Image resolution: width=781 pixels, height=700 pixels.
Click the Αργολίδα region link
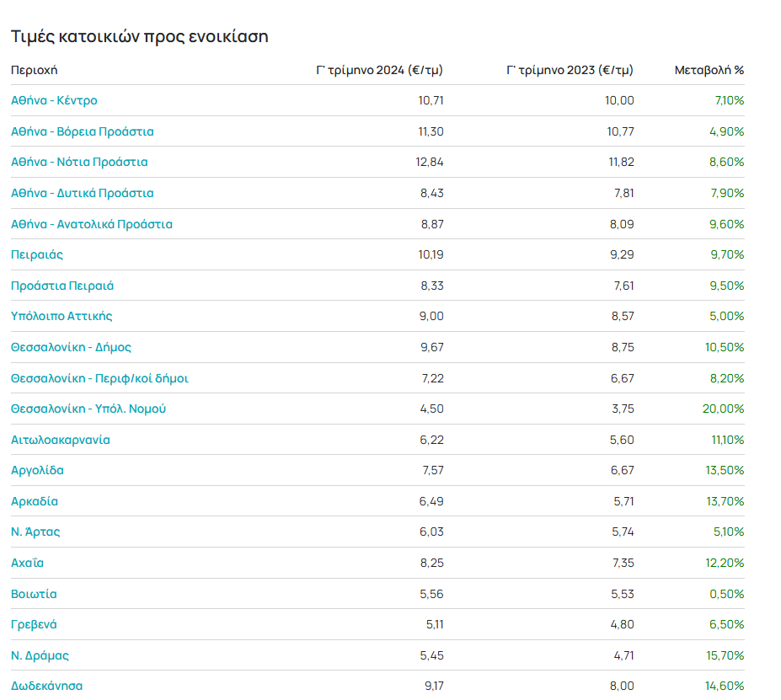click(37, 470)
